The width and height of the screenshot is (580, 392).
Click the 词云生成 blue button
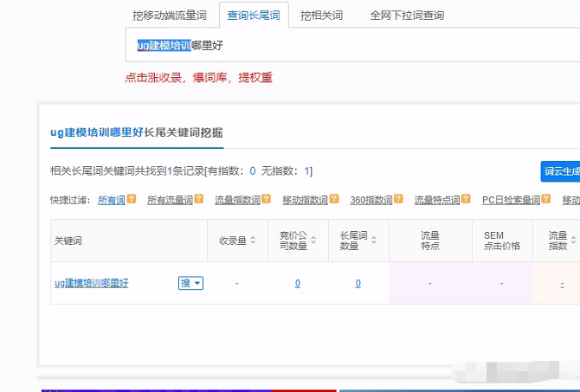click(x=561, y=171)
